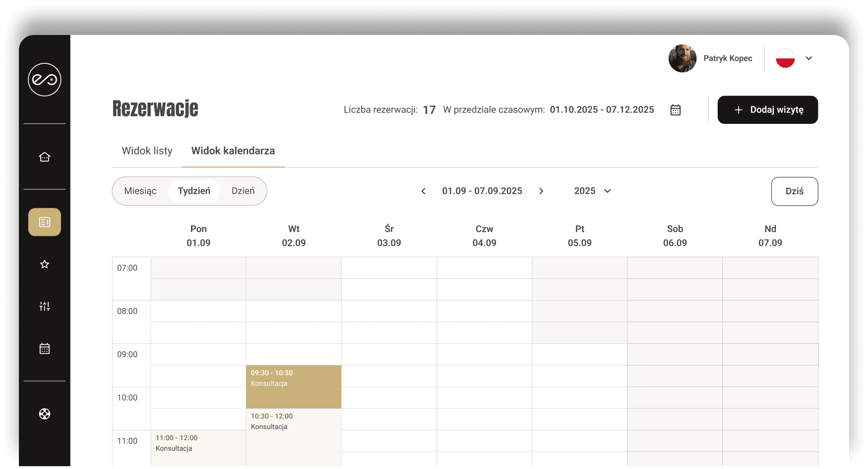Image resolution: width=868 pixels, height=469 pixels.
Task: Switch calendar to Dzień view
Action: [x=243, y=191]
